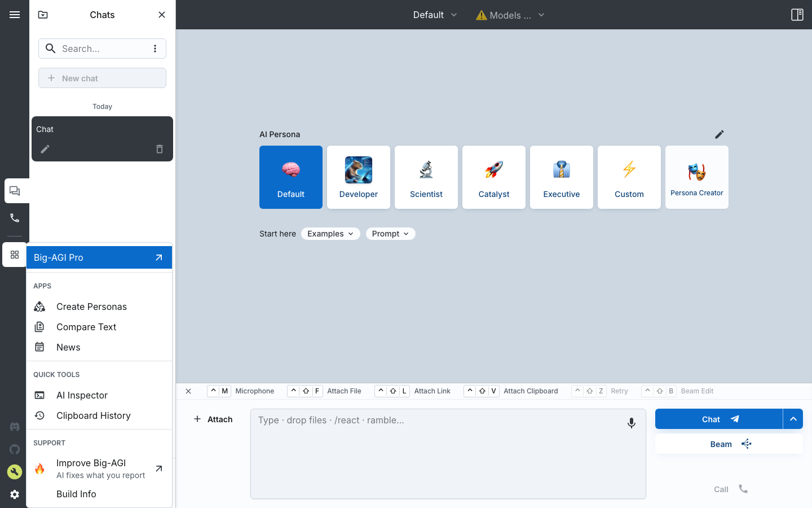Open the hamburger menu icon
The width and height of the screenshot is (812, 508).
click(x=15, y=15)
